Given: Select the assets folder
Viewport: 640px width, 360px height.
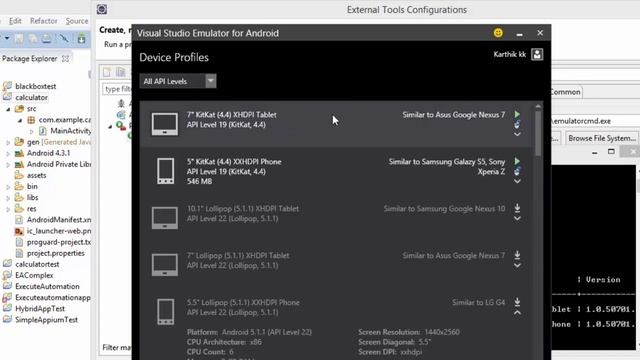Looking at the screenshot, I should coord(36,175).
